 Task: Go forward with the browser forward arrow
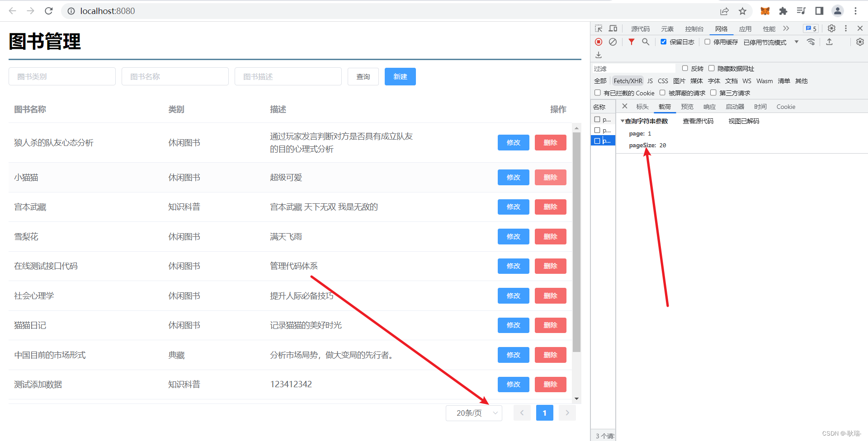click(x=30, y=11)
